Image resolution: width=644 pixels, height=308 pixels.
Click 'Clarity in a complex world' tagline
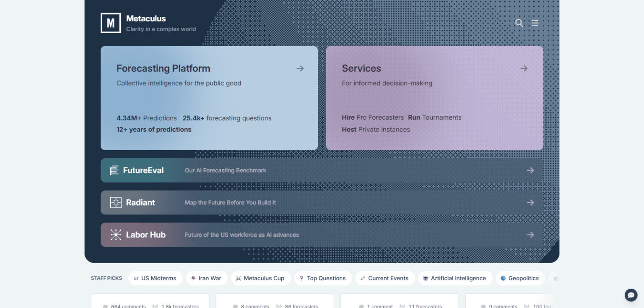pos(161,29)
